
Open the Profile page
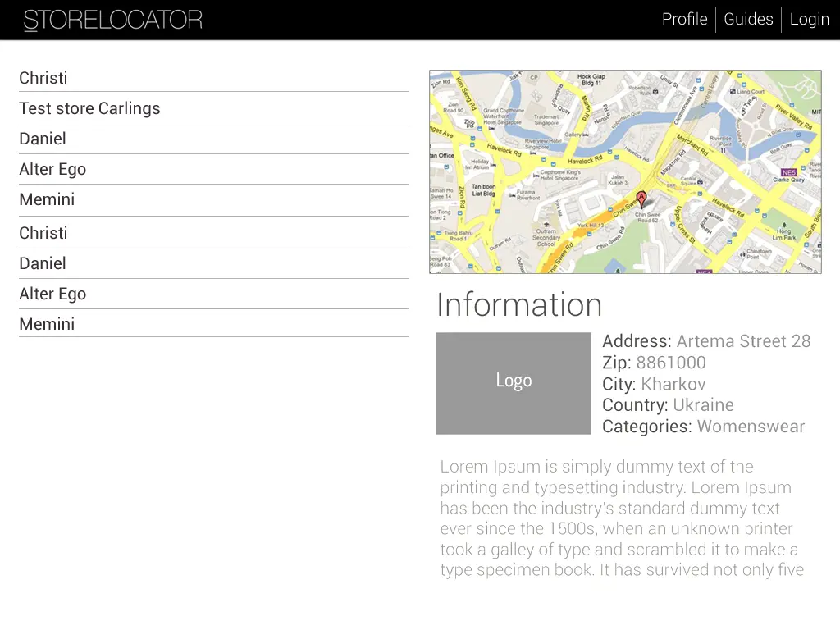[684, 19]
